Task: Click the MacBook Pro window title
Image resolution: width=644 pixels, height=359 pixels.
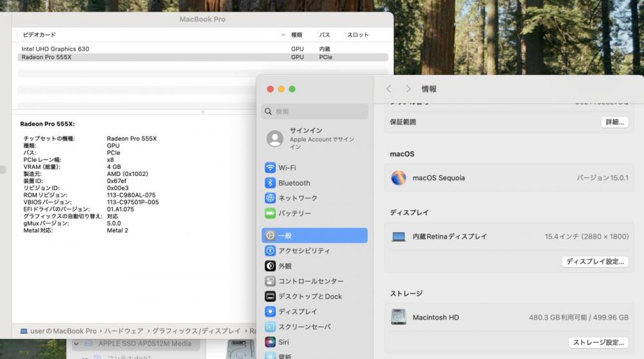Action: [202, 19]
